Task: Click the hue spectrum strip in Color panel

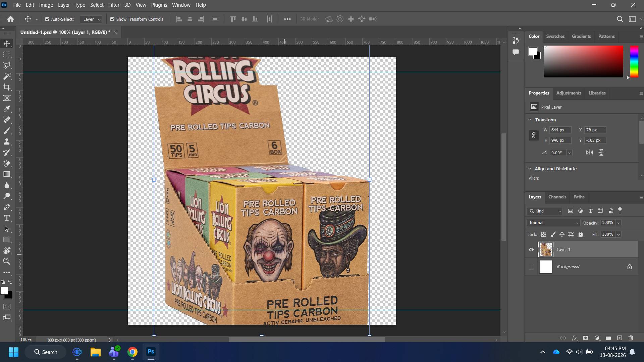Action: pos(634,61)
